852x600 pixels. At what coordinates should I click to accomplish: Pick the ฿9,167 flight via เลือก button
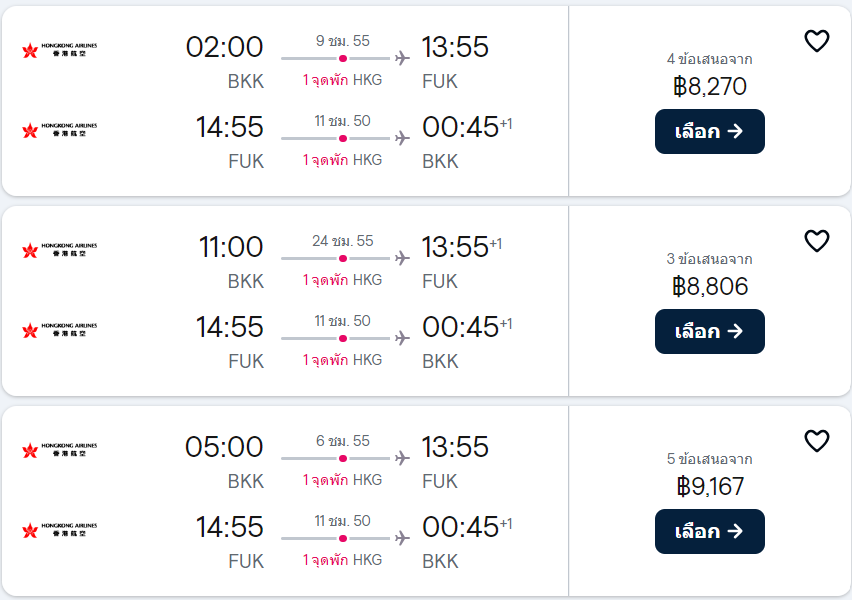click(x=710, y=532)
